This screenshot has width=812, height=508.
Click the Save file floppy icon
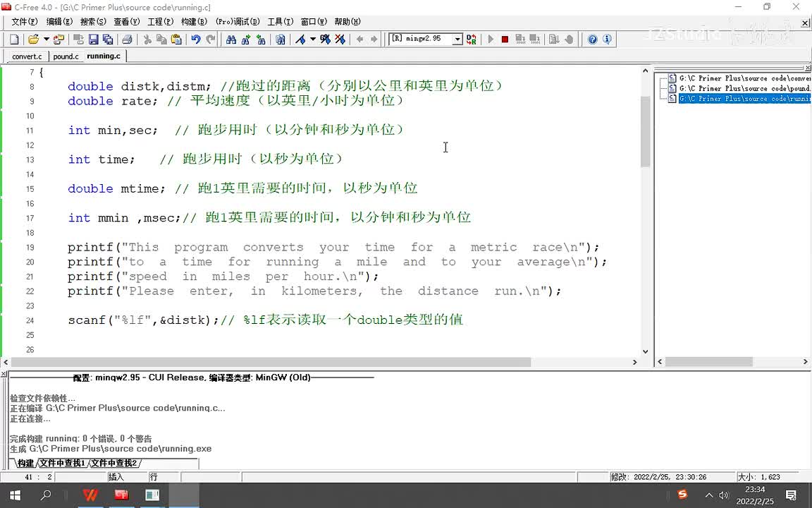(x=93, y=40)
